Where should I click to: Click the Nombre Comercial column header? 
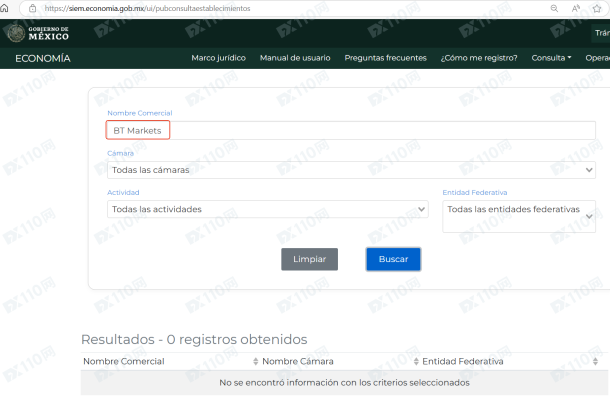tap(124, 362)
